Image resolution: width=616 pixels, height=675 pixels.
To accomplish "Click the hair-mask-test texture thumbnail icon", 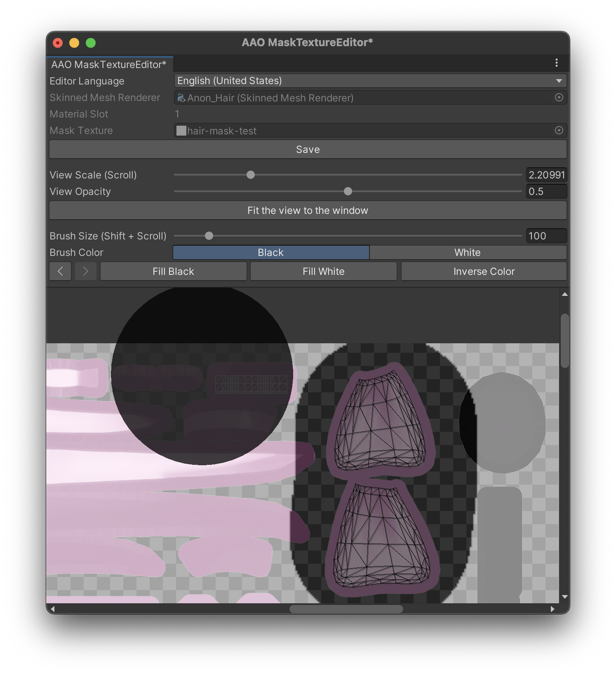I will pos(181,131).
